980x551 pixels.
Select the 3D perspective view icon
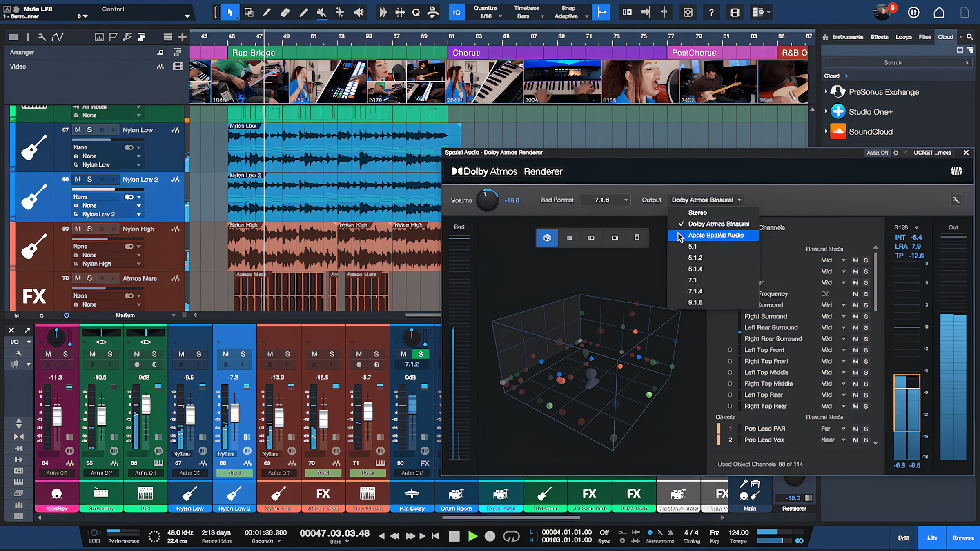[547, 238]
